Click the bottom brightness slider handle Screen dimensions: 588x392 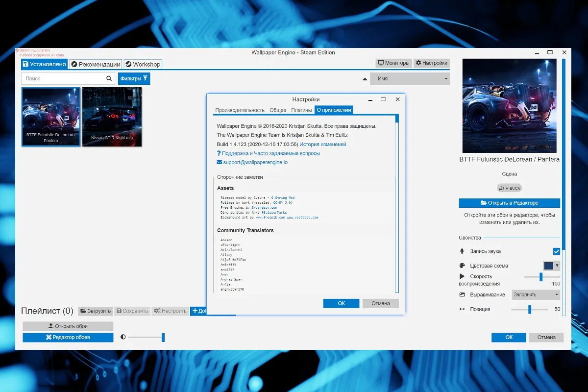point(163,337)
